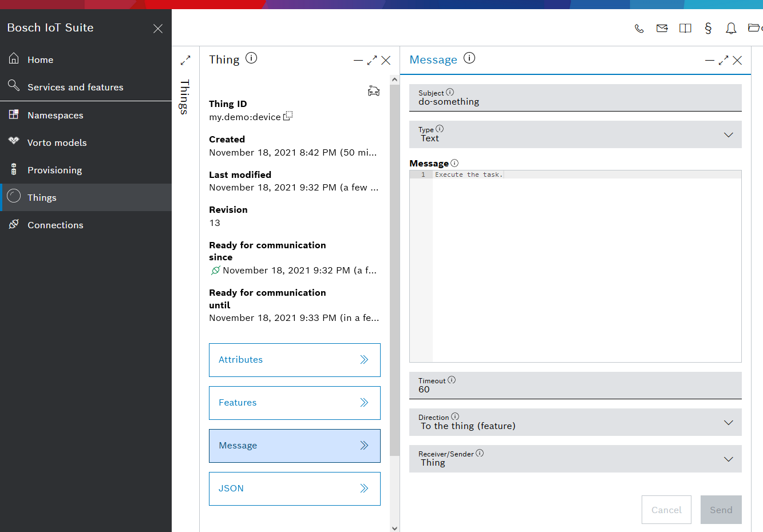Click the Last modified date value
The height and width of the screenshot is (532, 763).
coord(294,188)
